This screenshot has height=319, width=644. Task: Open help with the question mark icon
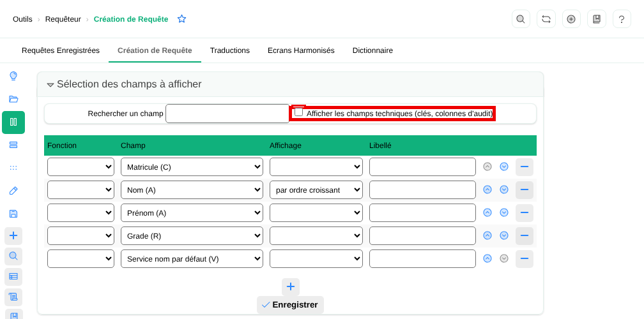[622, 19]
